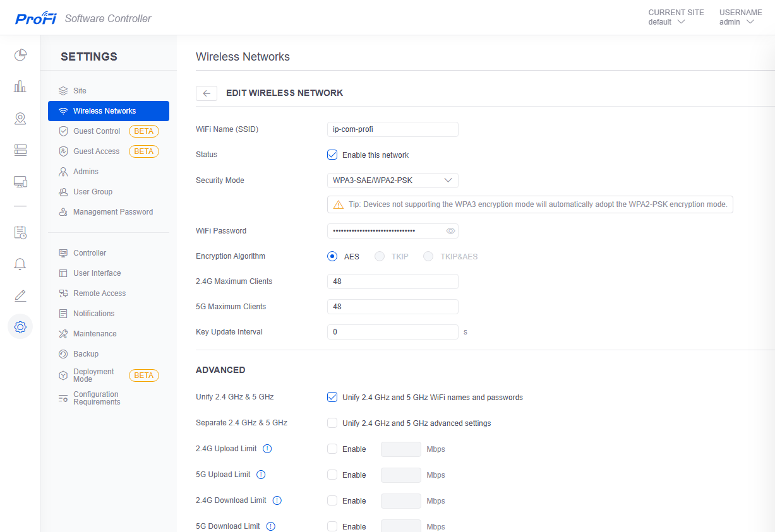This screenshot has height=532, width=775.
Task: Toggle Unify 2.4 GHz and 5 GHz advanced settings
Action: click(x=332, y=423)
